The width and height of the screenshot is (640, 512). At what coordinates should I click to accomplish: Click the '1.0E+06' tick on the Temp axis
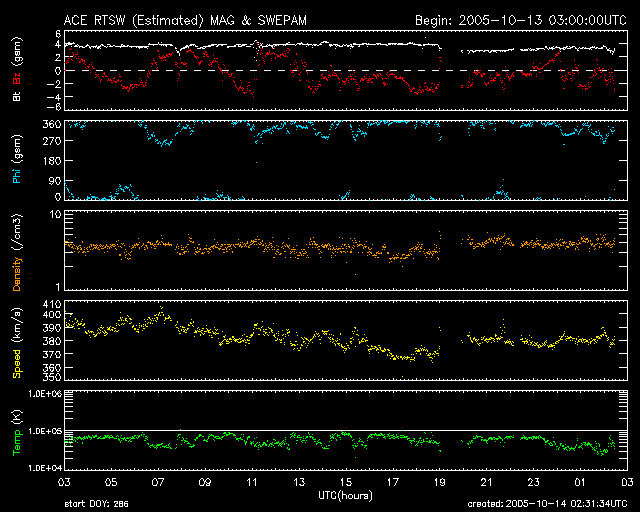click(45, 394)
